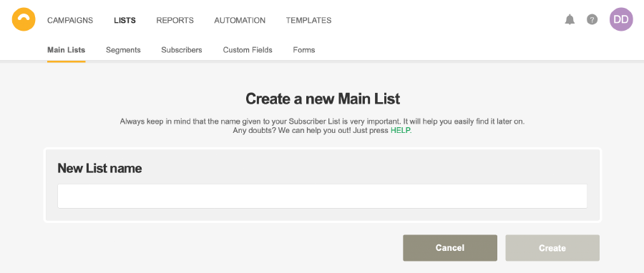
Task: Open the help question mark icon
Action: tap(592, 19)
